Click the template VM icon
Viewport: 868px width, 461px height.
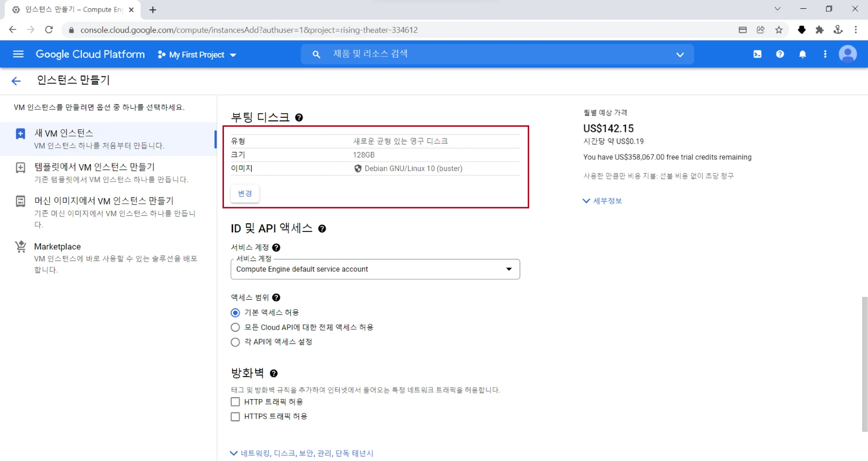[20, 168]
